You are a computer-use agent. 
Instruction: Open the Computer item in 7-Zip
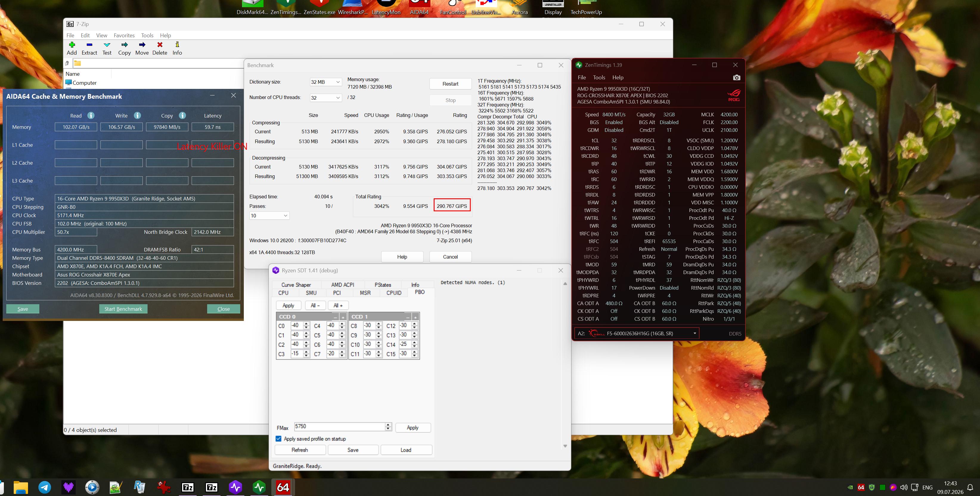pos(81,83)
